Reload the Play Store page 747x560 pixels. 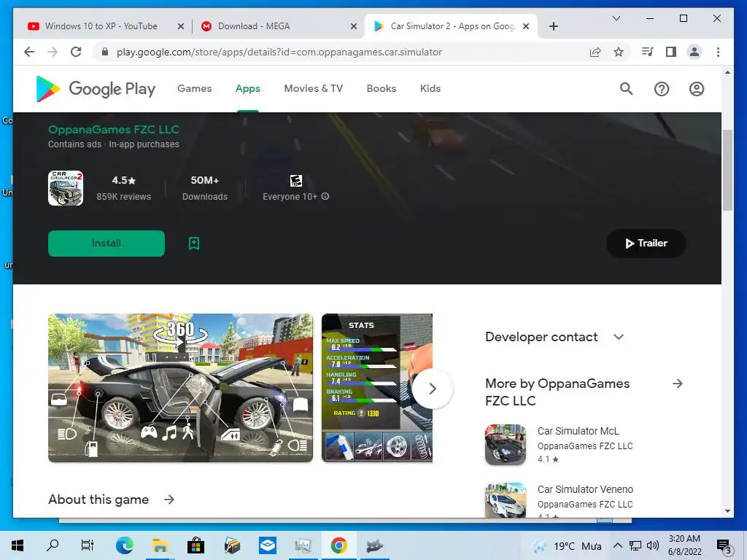click(x=76, y=52)
